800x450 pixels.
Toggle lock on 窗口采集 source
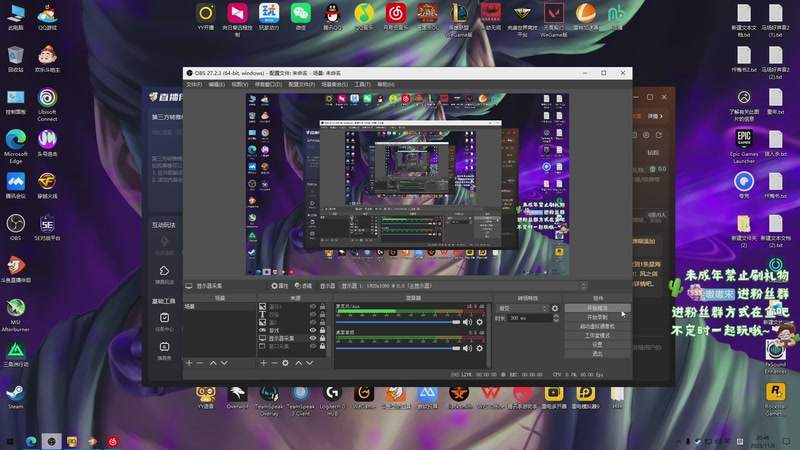tap(322, 346)
